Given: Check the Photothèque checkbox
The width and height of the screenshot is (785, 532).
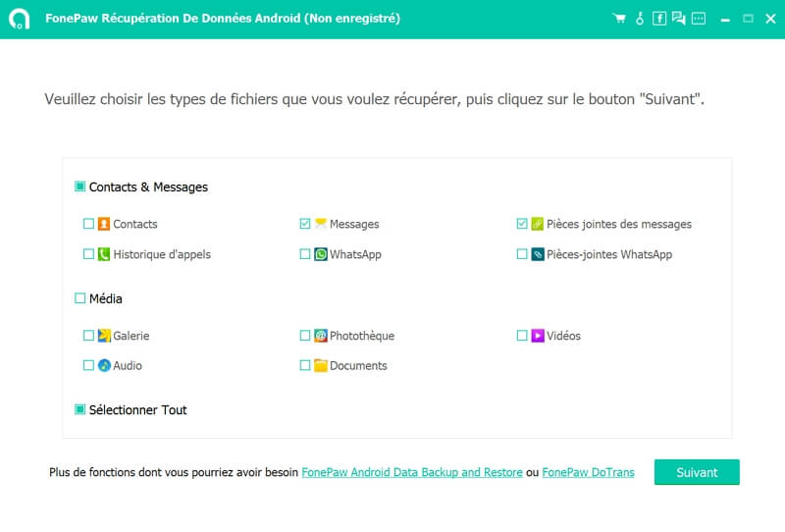Looking at the screenshot, I should click(x=305, y=335).
